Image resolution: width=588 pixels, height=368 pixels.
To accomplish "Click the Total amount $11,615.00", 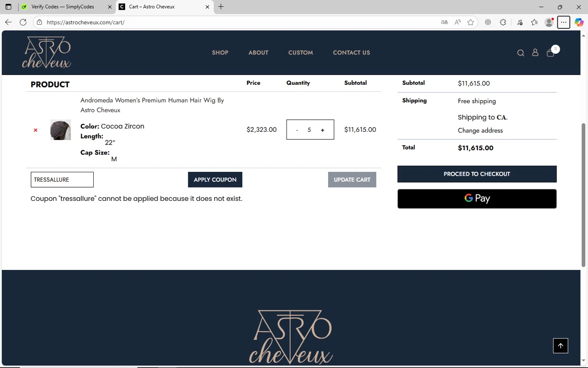I will [x=475, y=148].
